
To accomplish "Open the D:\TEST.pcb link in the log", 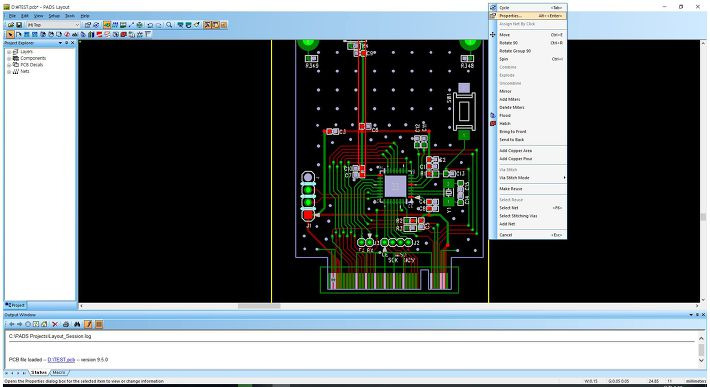I will click(x=61, y=359).
